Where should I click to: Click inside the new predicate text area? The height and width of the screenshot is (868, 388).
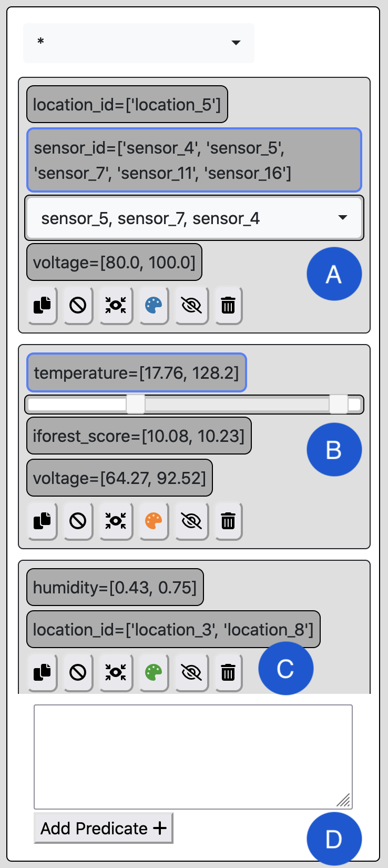point(193,756)
